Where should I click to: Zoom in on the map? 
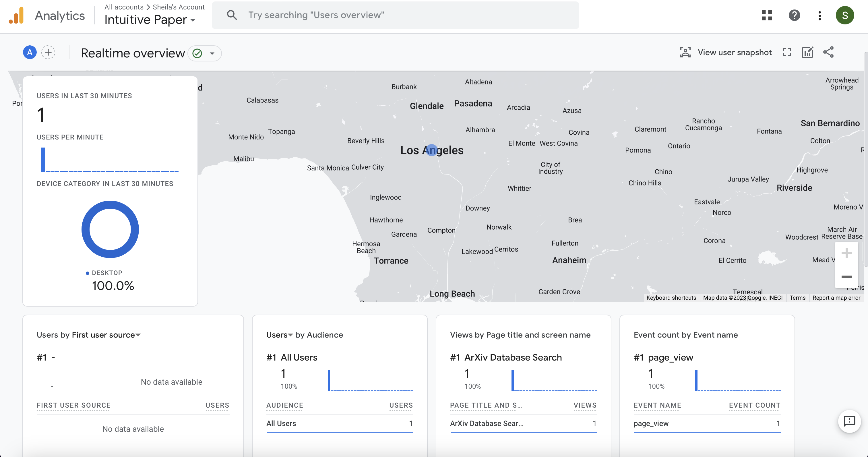point(846,253)
